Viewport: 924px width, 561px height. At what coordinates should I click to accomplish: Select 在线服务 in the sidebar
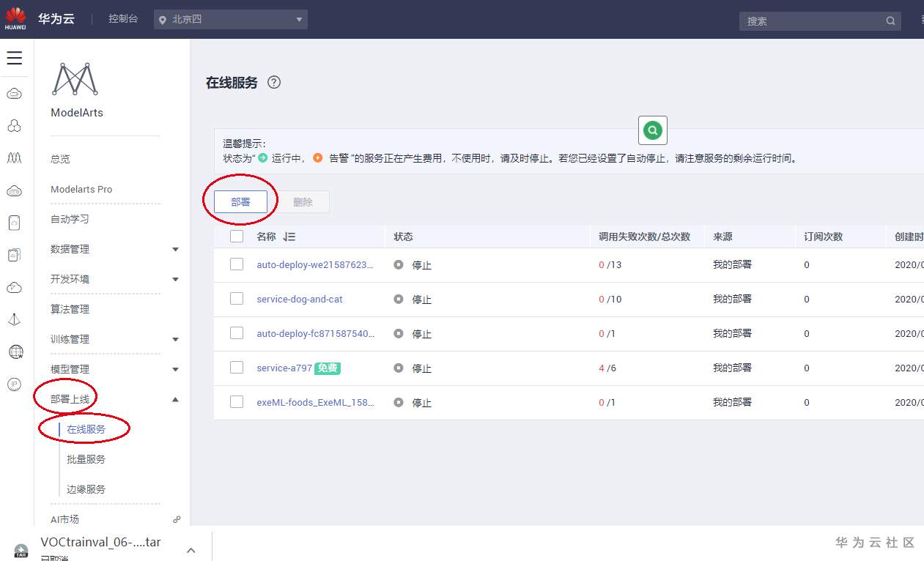pyautogui.click(x=86, y=429)
